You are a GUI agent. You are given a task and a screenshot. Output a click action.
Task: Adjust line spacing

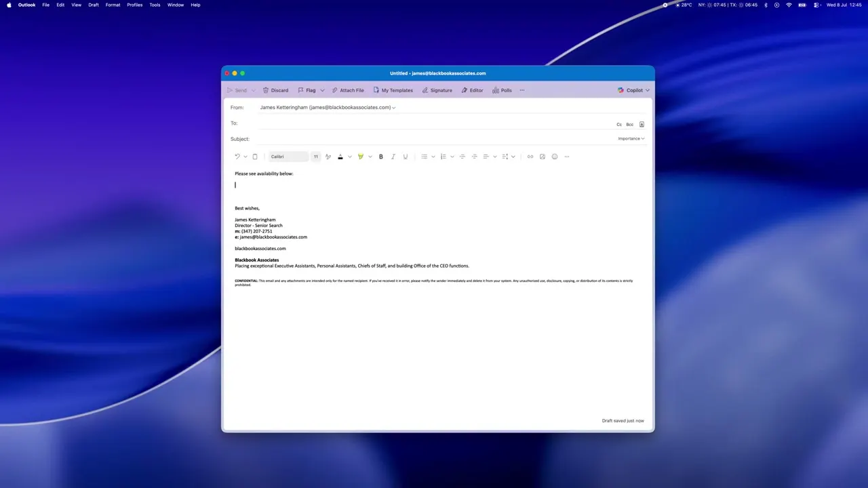click(x=505, y=157)
